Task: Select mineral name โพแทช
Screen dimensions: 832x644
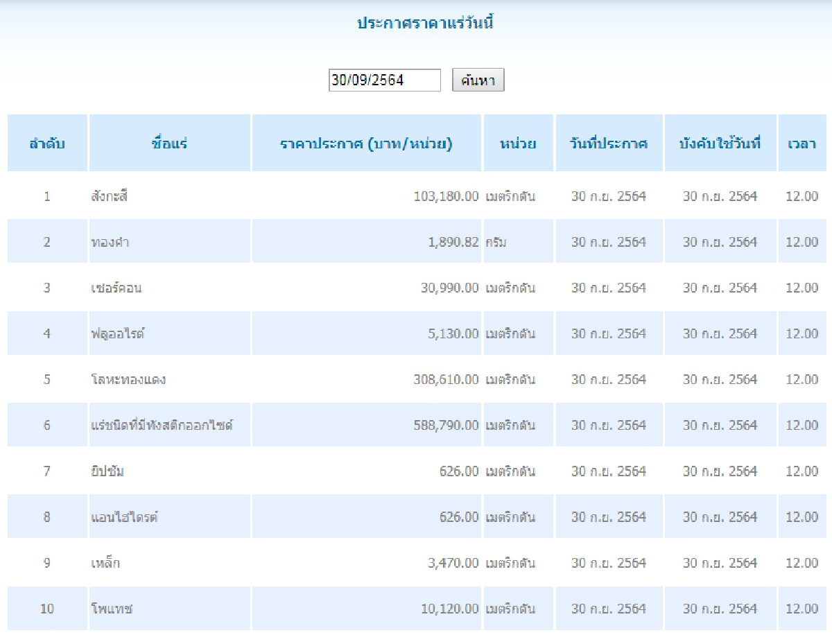Action: pyautogui.click(x=112, y=609)
